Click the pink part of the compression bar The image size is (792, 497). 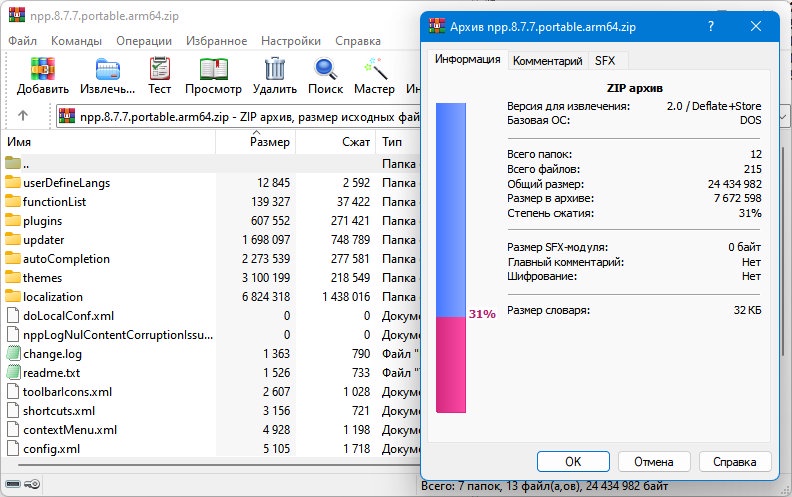(x=451, y=365)
